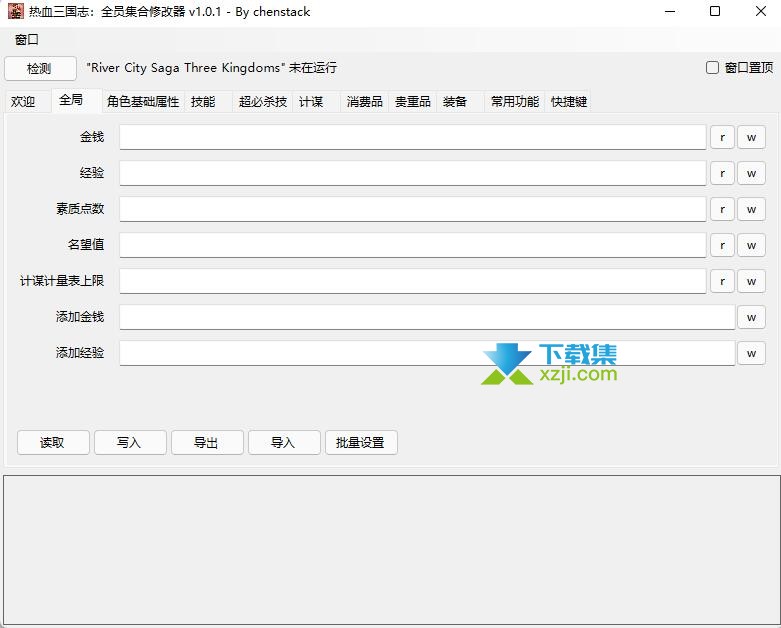Switch to the 常用功能 tab
781x628 pixels.
coord(515,102)
